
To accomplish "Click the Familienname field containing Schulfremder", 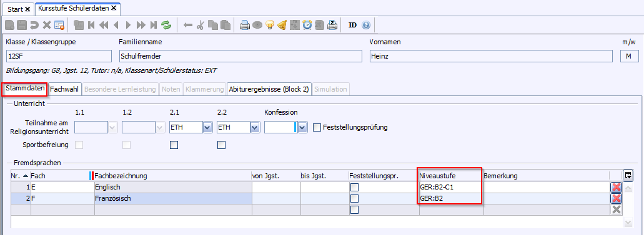I will [x=240, y=56].
